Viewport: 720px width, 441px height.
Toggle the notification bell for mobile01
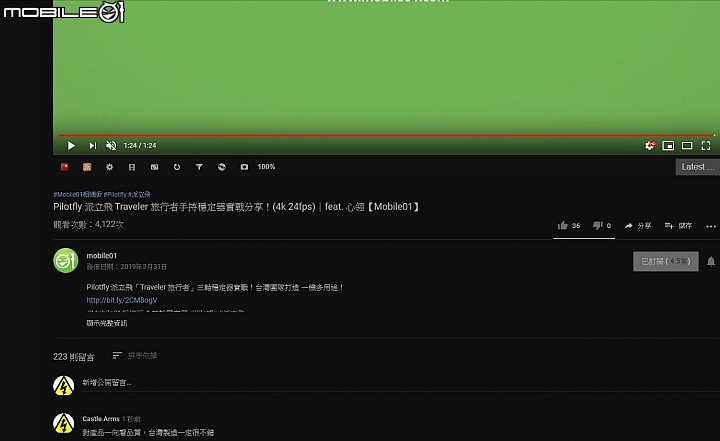pyautogui.click(x=711, y=261)
